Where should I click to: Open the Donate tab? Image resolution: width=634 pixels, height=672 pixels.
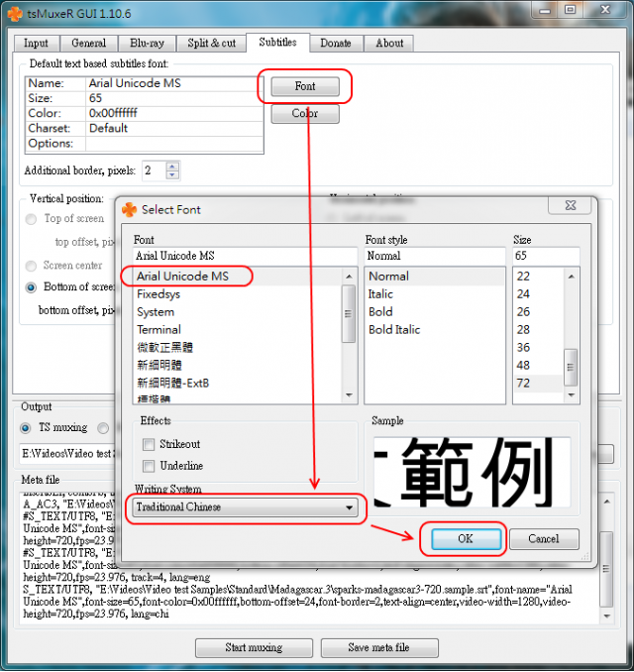(x=336, y=44)
